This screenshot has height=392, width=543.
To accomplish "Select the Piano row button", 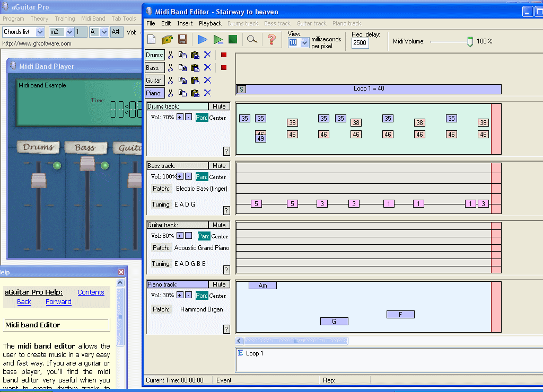I will 154,93.
